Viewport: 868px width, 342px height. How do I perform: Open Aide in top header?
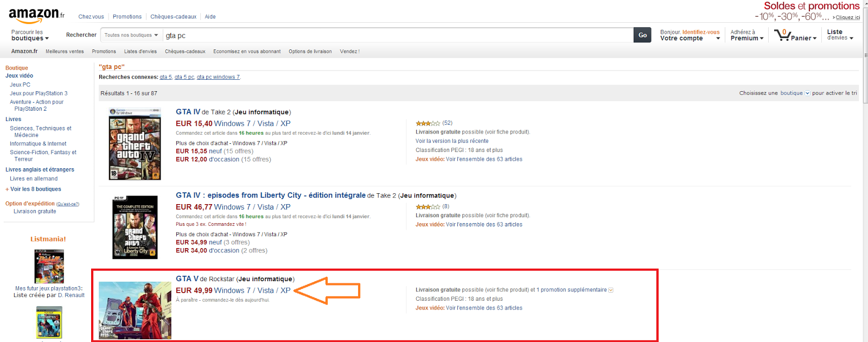[x=210, y=17]
